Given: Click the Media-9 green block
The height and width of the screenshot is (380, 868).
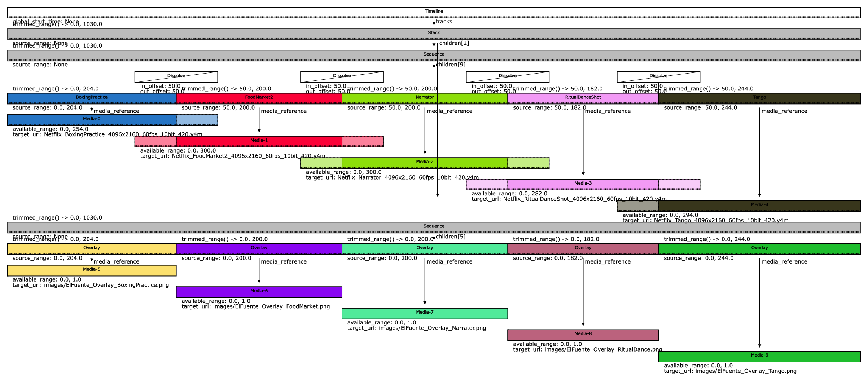Looking at the screenshot, I should pos(759,356).
